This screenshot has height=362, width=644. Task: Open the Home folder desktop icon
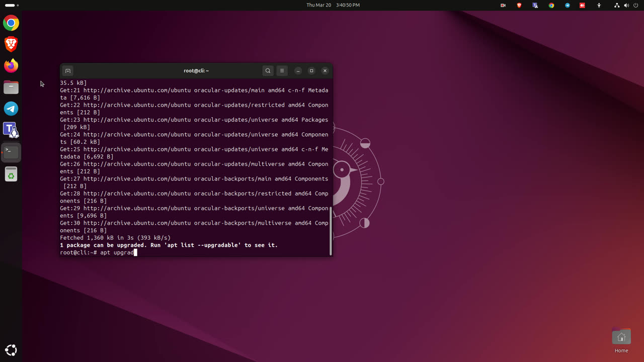pyautogui.click(x=621, y=341)
